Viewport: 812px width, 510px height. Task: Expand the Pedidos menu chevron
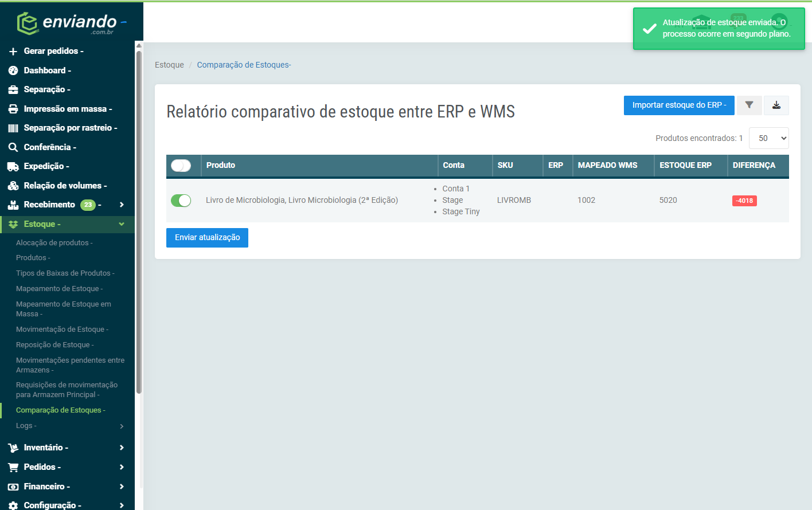tap(122, 467)
